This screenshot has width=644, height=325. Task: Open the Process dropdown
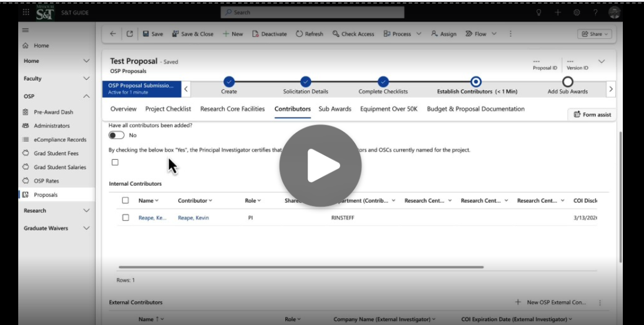pyautogui.click(x=402, y=34)
